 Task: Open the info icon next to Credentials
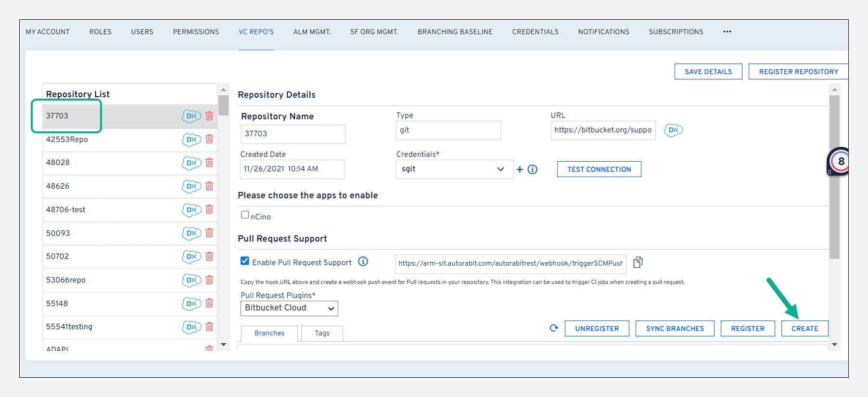[533, 169]
